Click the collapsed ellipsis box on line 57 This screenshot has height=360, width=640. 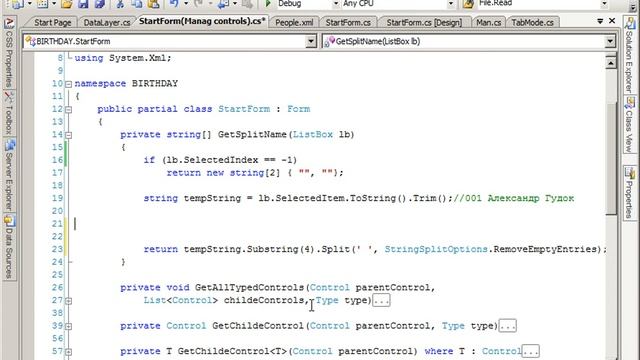[x=531, y=351]
